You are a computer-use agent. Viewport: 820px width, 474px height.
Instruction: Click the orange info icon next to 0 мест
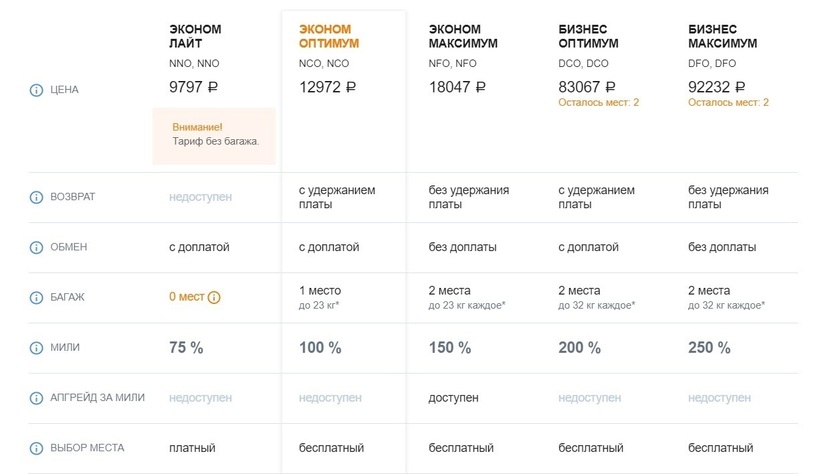(x=214, y=297)
